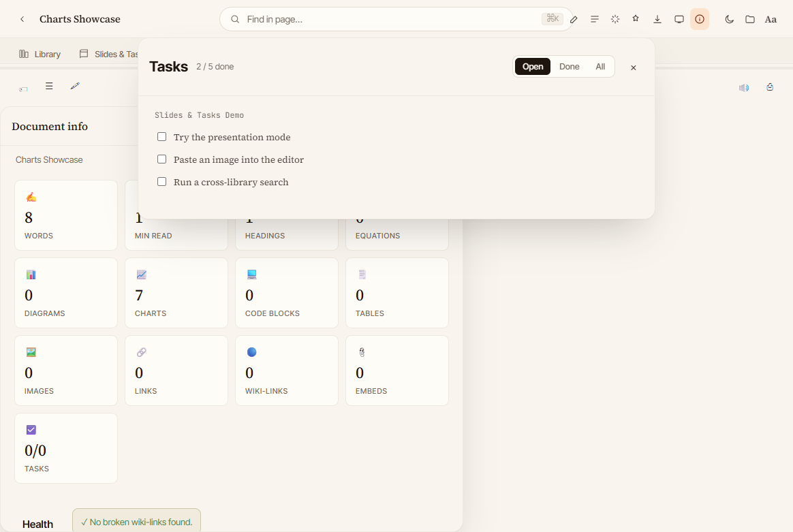Click the small pen icon below the tabs
Image resolution: width=793 pixels, height=532 pixels.
75,86
